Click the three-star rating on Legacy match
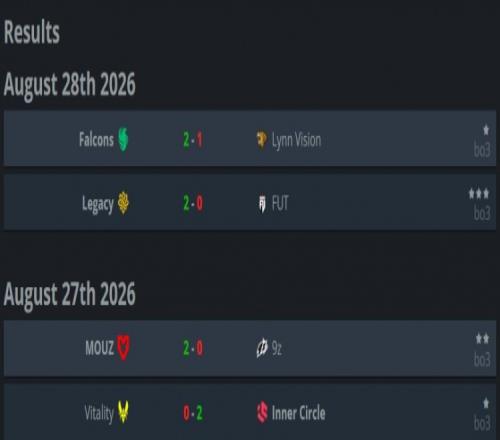 tap(479, 194)
